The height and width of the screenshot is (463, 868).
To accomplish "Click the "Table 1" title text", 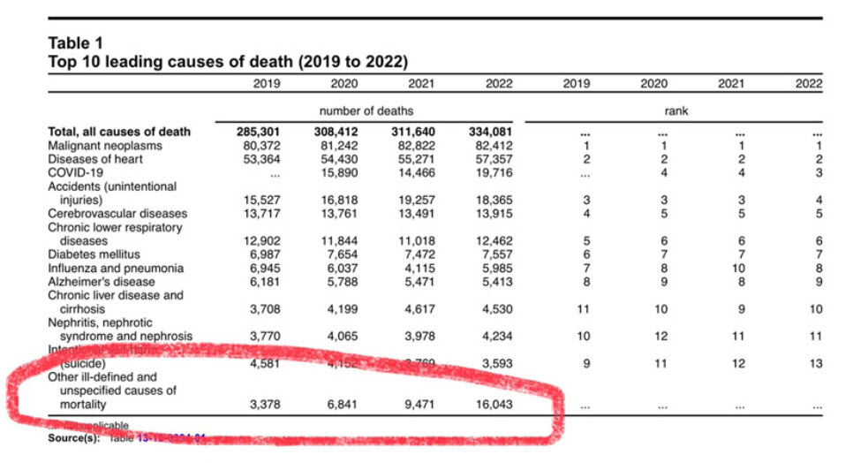I will (76, 42).
